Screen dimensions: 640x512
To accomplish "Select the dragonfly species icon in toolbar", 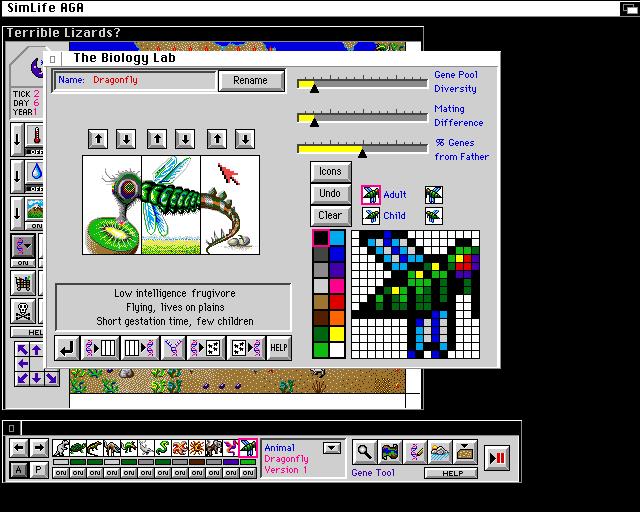I will point(248,448).
